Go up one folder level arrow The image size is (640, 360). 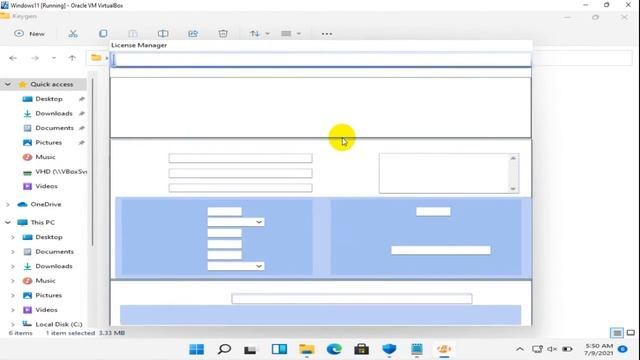[72, 58]
